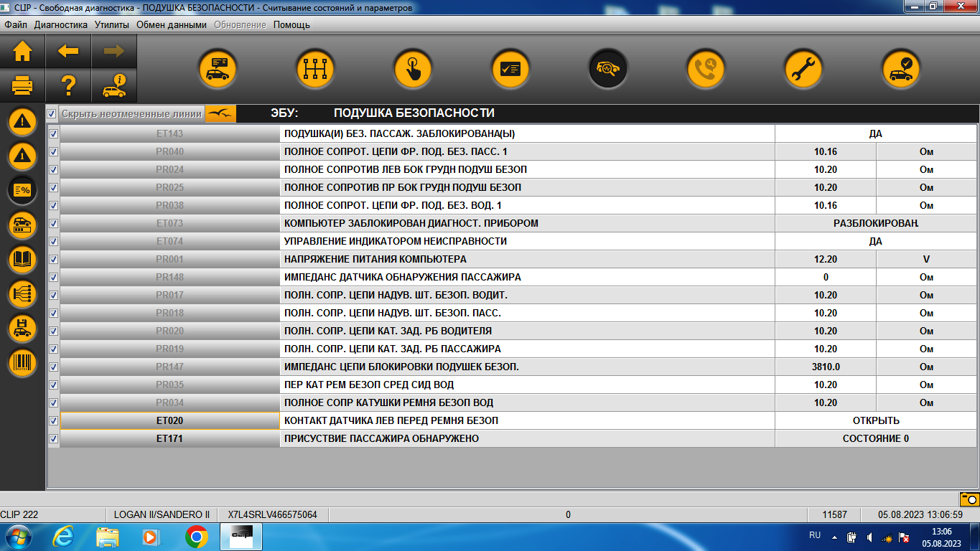The width and height of the screenshot is (980, 551).
Task: Click the printer icon
Action: coord(22,87)
